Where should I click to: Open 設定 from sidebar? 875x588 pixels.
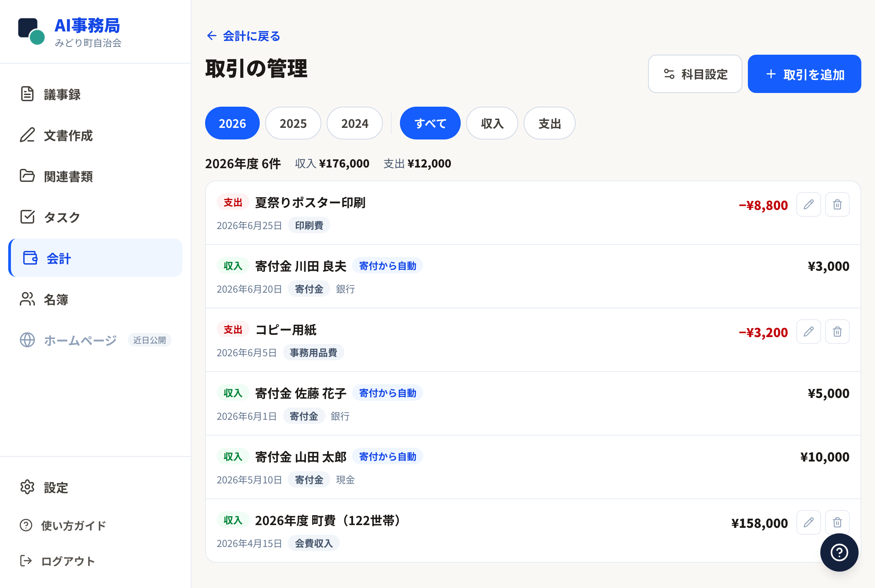[x=95, y=487]
